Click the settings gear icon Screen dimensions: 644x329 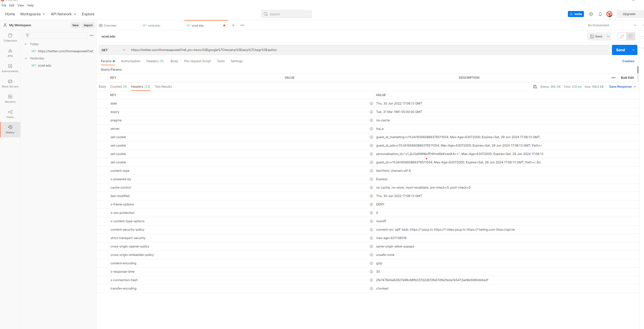click(591, 14)
